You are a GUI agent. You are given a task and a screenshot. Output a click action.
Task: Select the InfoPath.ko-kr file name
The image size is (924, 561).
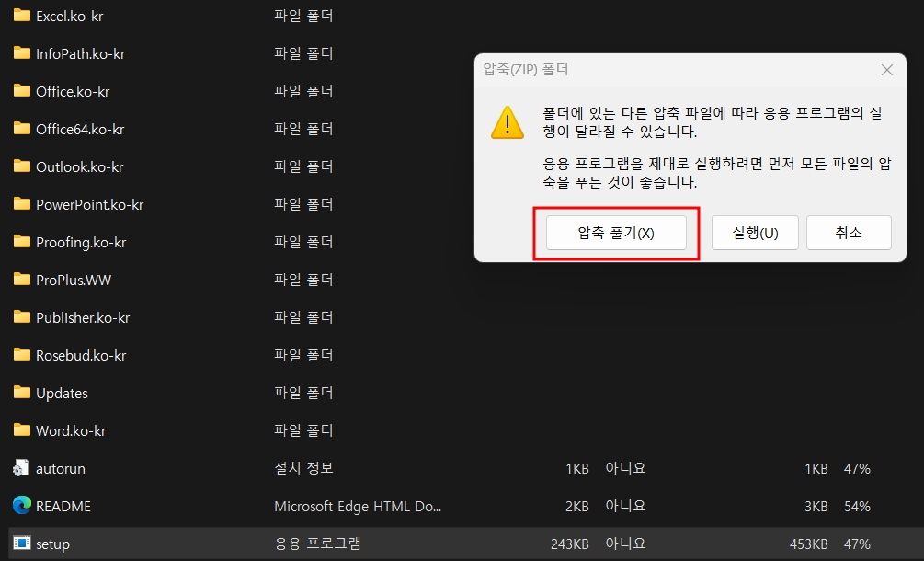pyautogui.click(x=81, y=54)
